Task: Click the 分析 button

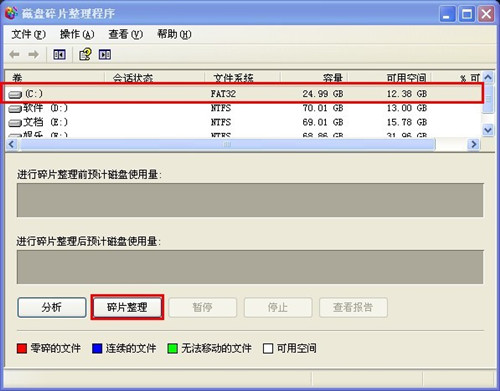Action: pyautogui.click(x=52, y=307)
